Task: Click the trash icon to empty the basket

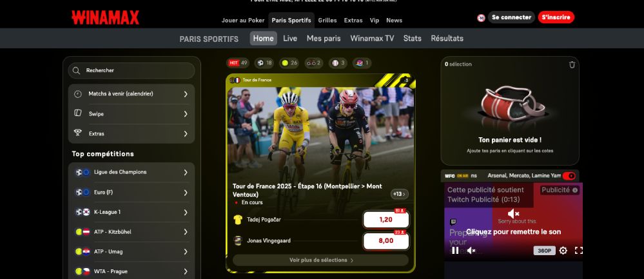Action: [x=572, y=64]
